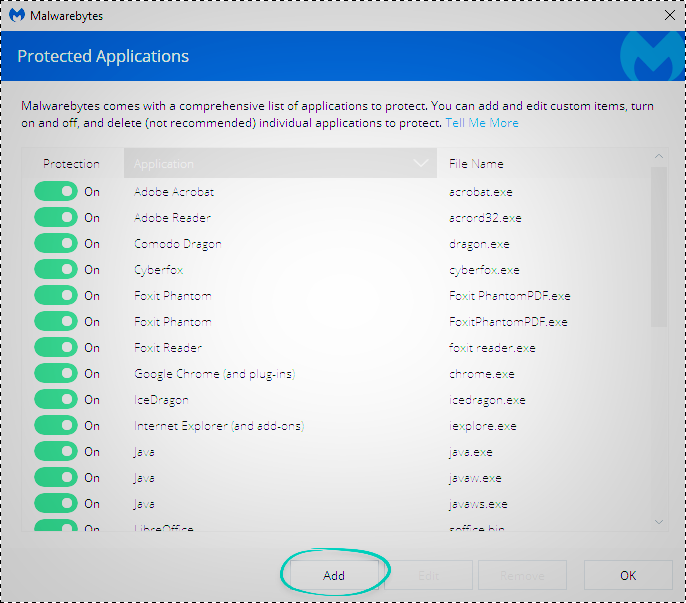Viewport: 686px width, 603px height.
Task: Click the vertical scrollbar thumb
Action: click(x=658, y=245)
